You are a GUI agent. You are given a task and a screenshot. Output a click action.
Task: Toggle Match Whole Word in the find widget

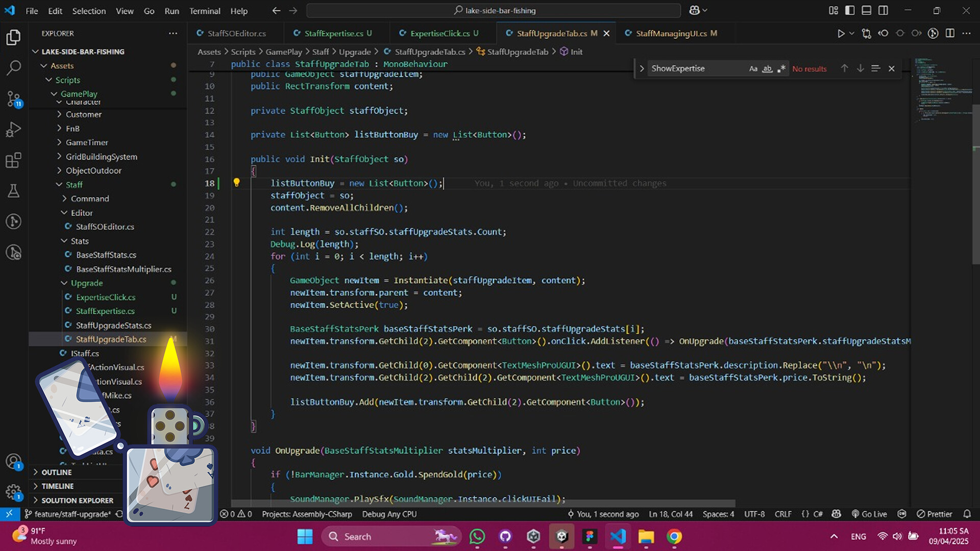click(767, 68)
